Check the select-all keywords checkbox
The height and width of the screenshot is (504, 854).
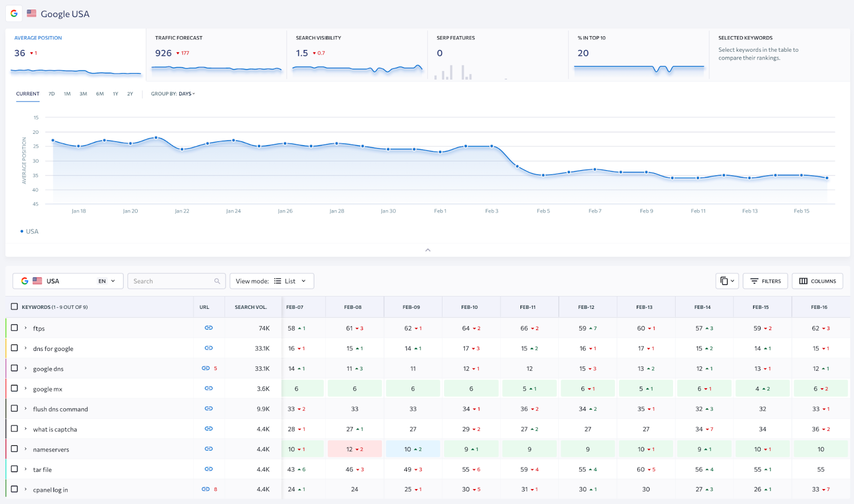pos(14,307)
